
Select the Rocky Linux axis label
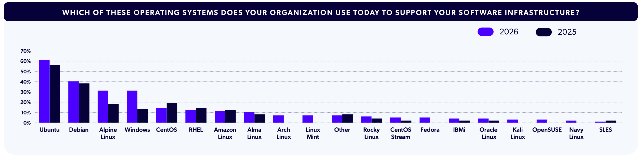[371, 133]
